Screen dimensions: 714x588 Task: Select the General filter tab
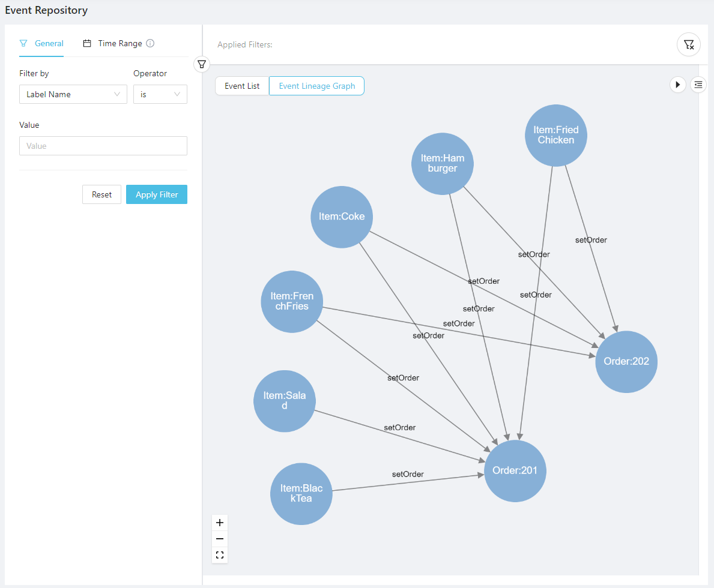(41, 43)
